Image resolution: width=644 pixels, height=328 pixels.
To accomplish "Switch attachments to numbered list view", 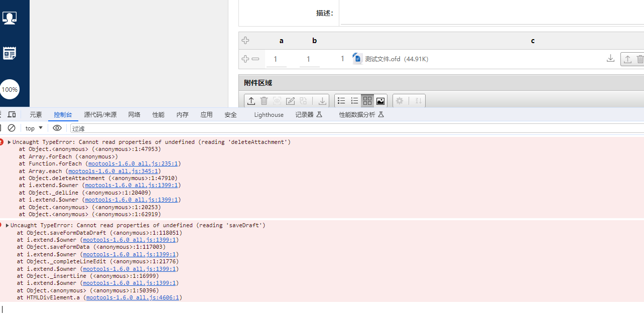I will [x=354, y=101].
